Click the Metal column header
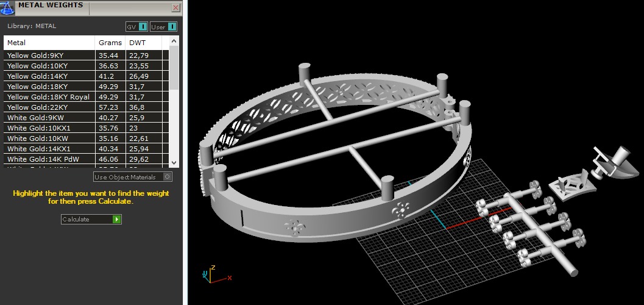The width and height of the screenshot is (644, 305). tap(49, 43)
